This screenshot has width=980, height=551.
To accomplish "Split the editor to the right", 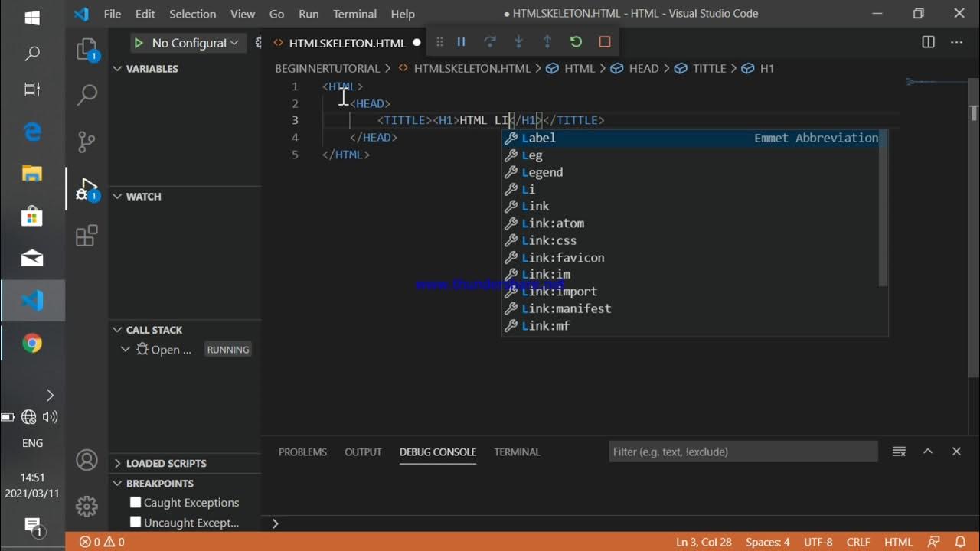I will (x=929, y=42).
